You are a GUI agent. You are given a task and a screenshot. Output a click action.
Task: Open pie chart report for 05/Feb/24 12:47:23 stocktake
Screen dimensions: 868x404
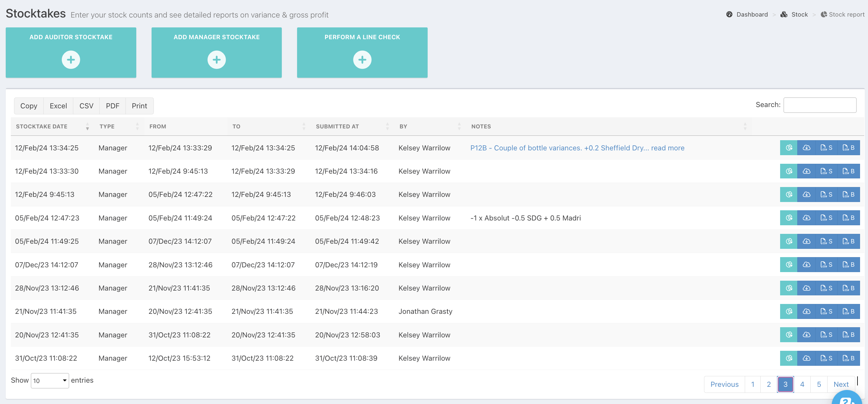pyautogui.click(x=789, y=218)
